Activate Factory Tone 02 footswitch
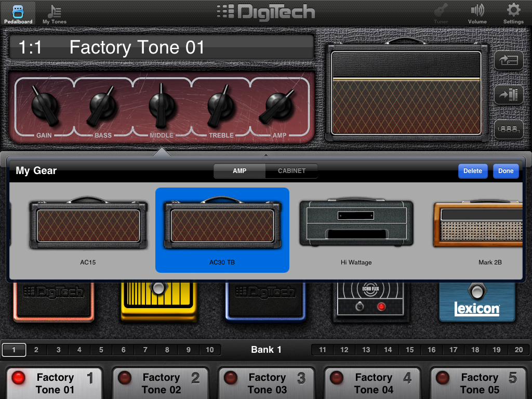Image resolution: width=532 pixels, height=399 pixels. pos(161,383)
